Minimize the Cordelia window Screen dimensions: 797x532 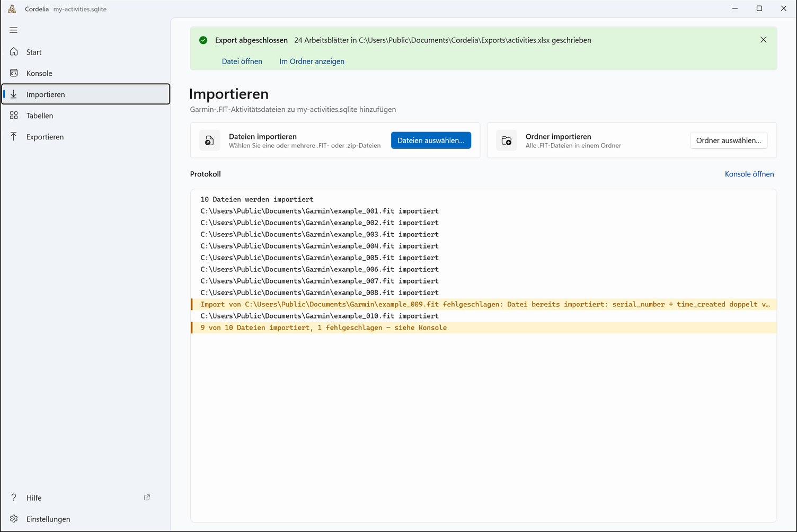coord(735,8)
